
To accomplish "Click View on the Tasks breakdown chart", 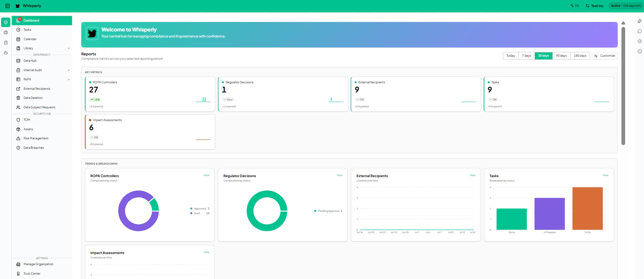I will [605, 175].
